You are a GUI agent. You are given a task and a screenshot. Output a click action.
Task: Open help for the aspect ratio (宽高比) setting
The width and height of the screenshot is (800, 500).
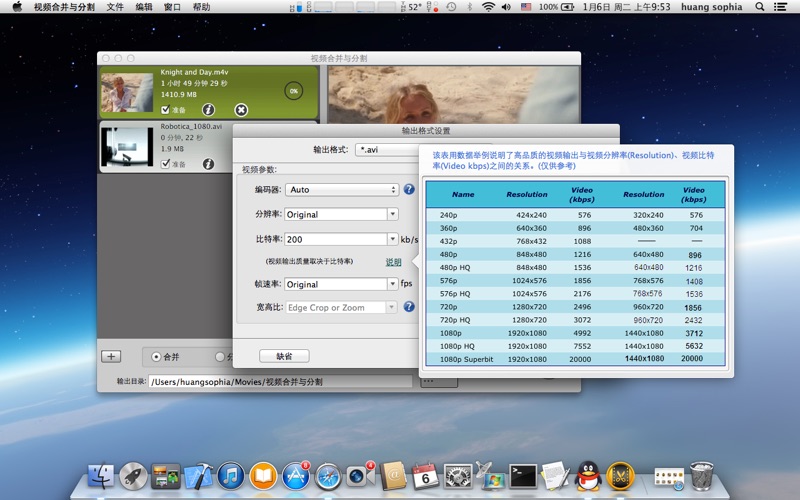pyautogui.click(x=409, y=307)
